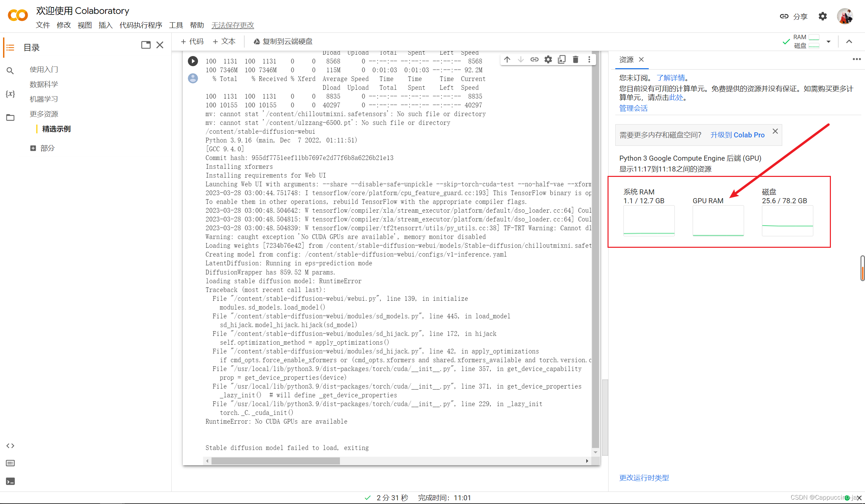The image size is (865, 504).
Task: Close the 目录 sidebar panel
Action: 160,45
